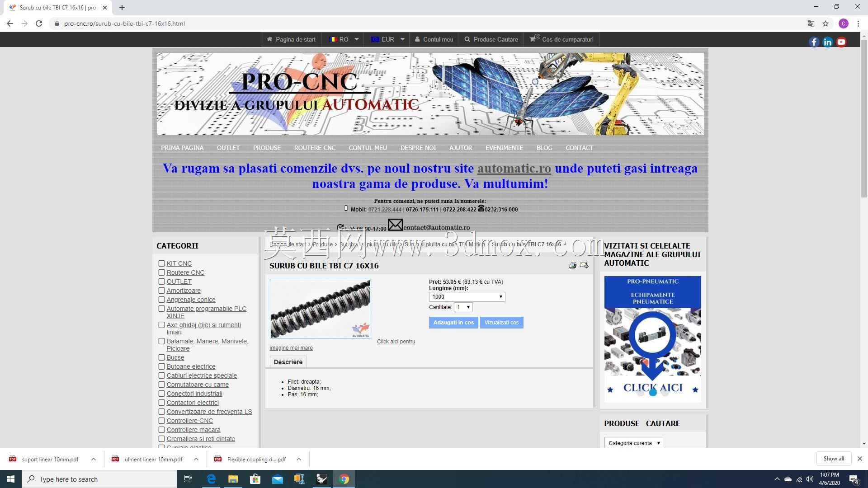Open the Conectori industriali category link
This screenshot has width=868, height=488.
click(x=194, y=394)
